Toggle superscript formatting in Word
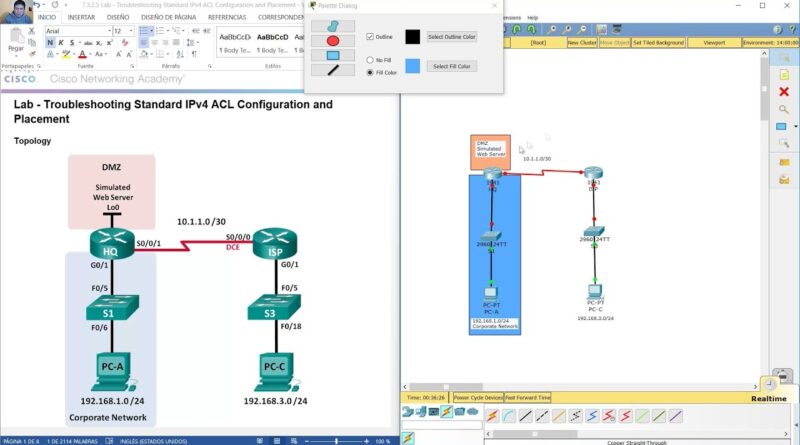Viewport: 800px width, 445px height. [x=109, y=43]
